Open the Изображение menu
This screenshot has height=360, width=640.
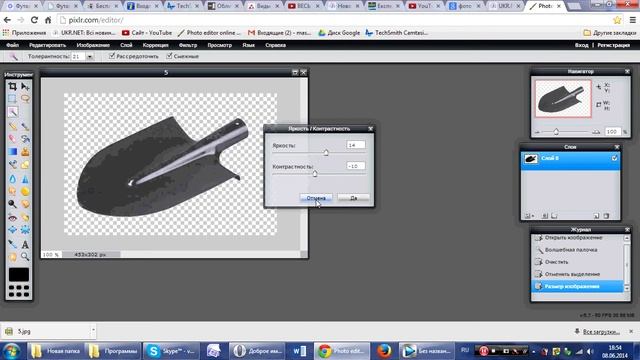coord(93,45)
